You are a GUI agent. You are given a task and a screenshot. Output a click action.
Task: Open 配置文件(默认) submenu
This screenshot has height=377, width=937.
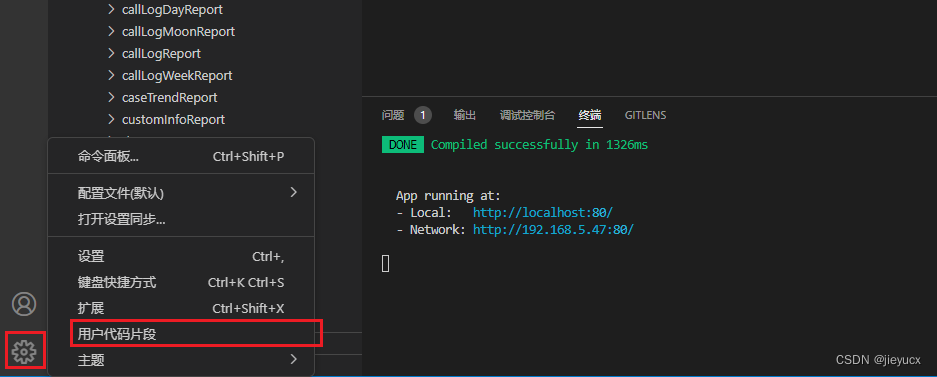pyautogui.click(x=181, y=193)
